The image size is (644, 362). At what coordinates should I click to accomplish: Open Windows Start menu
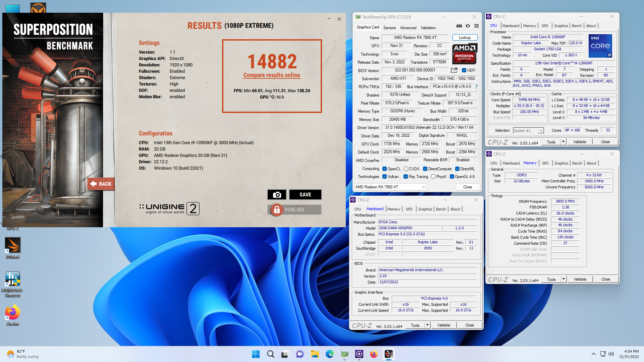tap(256, 354)
